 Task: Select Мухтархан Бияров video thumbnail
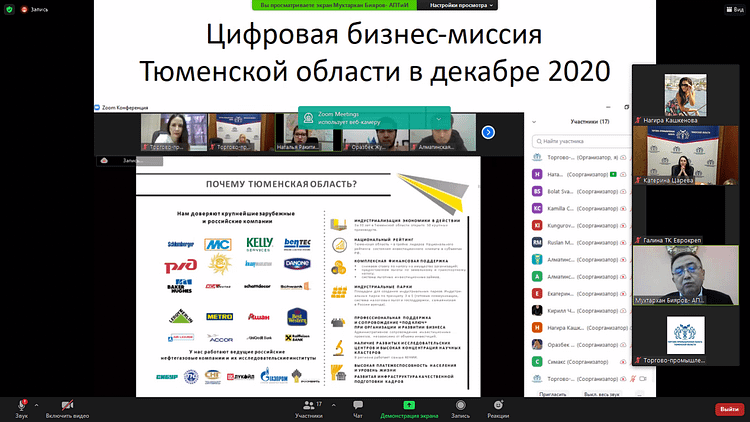tap(685, 276)
